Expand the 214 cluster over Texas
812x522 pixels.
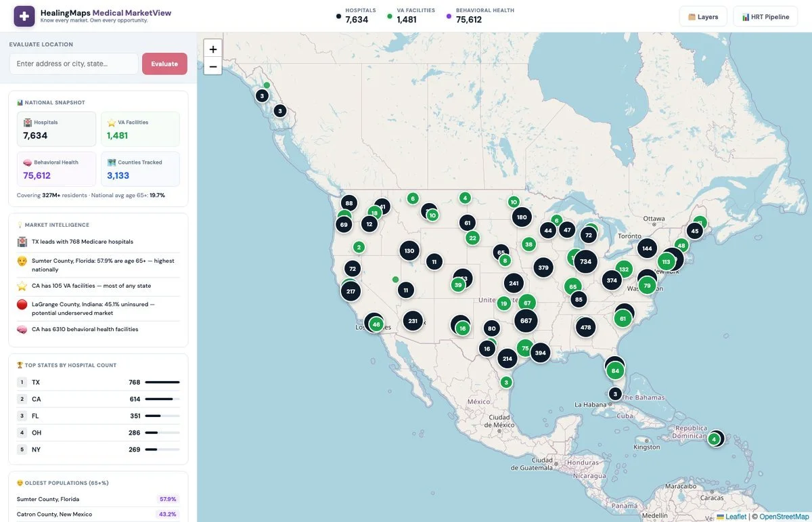(x=507, y=358)
